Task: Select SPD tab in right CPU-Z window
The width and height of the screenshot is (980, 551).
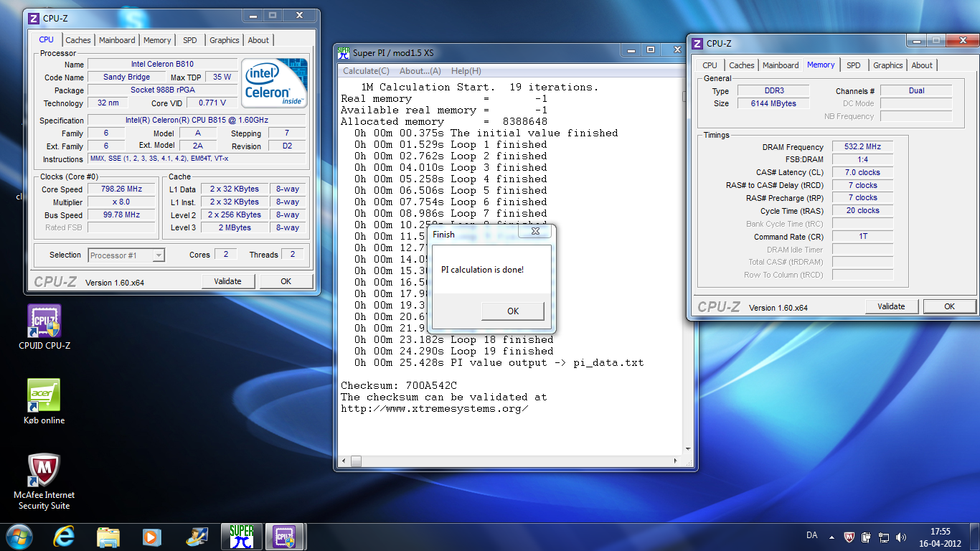Action: [854, 65]
